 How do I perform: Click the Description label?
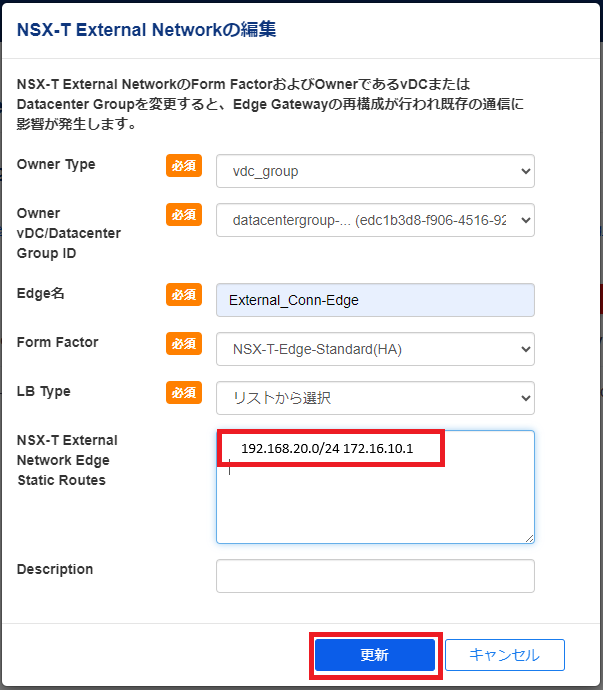[55, 569]
